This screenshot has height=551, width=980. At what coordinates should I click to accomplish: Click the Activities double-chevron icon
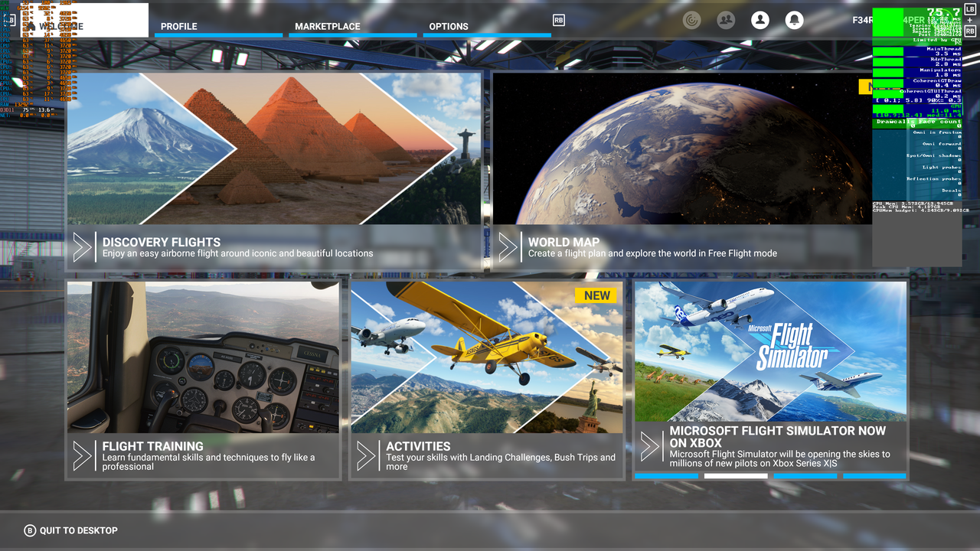pos(366,456)
